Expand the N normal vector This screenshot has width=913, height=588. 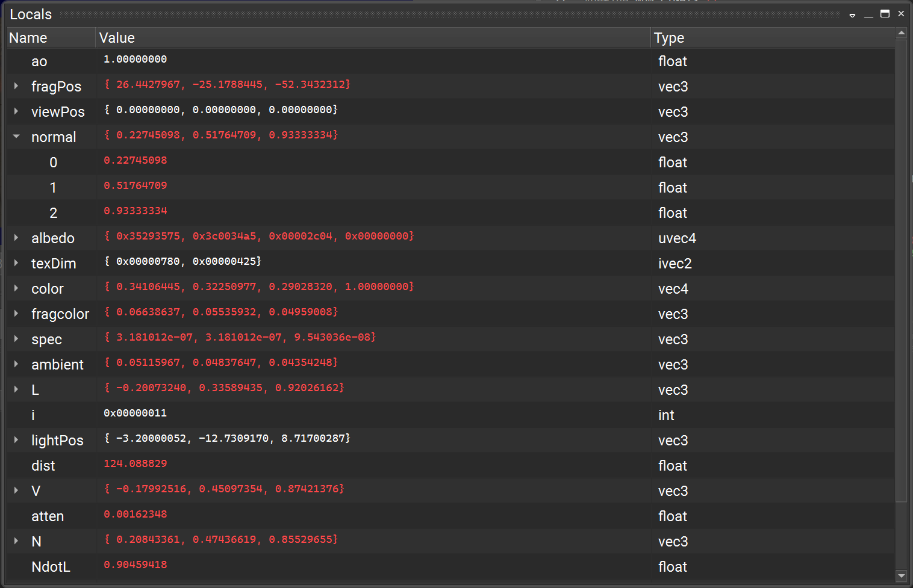coord(16,541)
